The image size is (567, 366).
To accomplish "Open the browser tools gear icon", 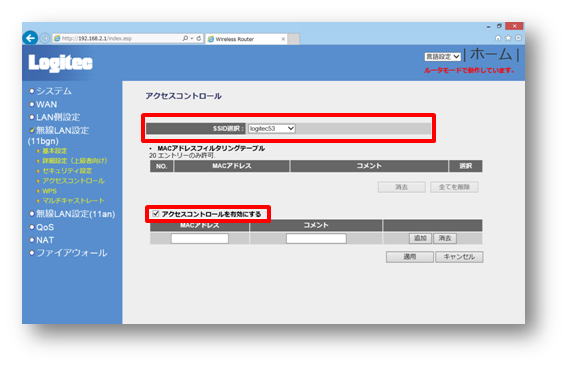I will coord(518,38).
